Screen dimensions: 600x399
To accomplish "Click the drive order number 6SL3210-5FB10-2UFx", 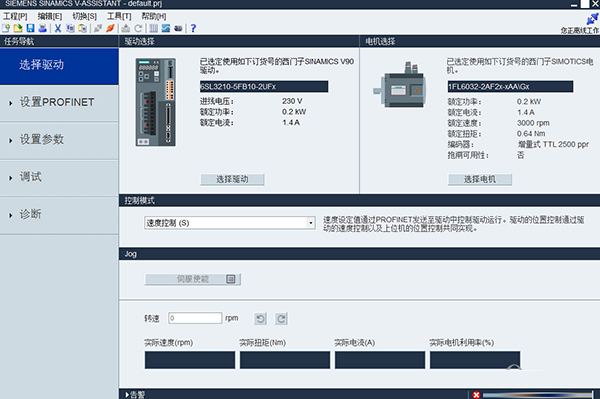I will (x=264, y=86).
